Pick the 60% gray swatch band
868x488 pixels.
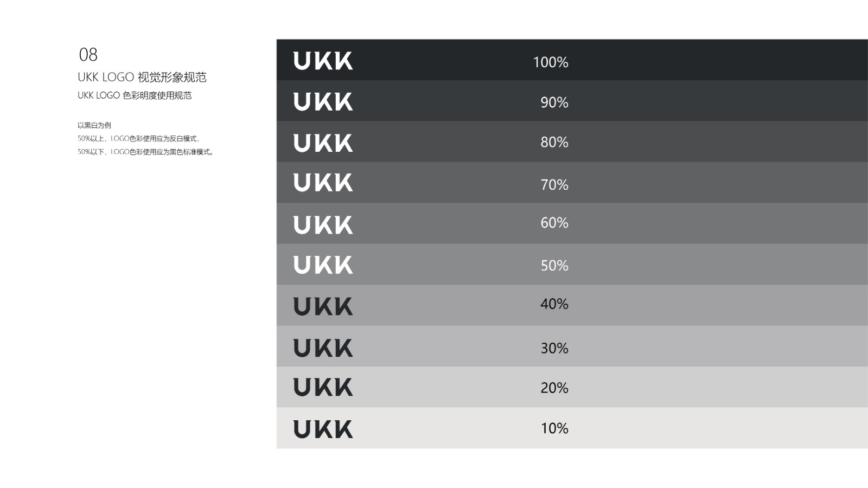point(705,223)
